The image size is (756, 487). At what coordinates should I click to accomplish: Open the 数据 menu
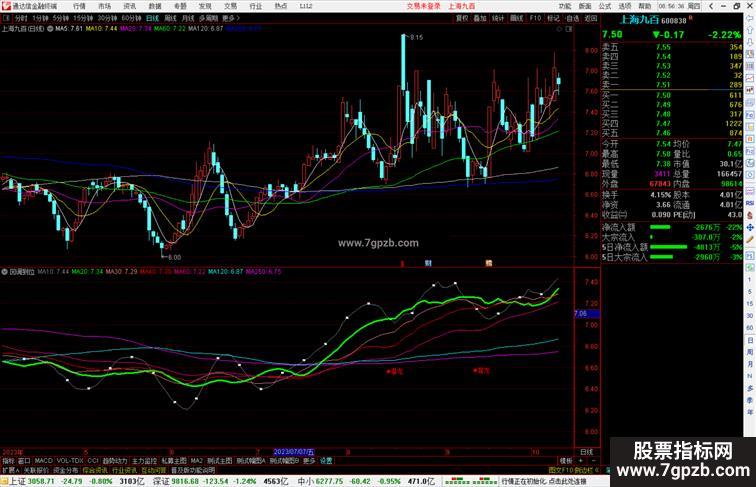coord(155,6)
